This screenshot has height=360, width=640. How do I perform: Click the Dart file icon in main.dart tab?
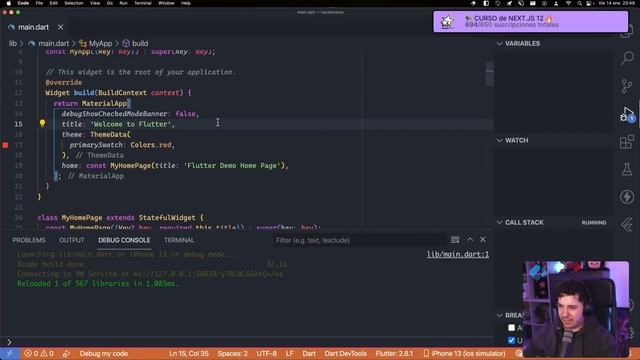[11, 27]
